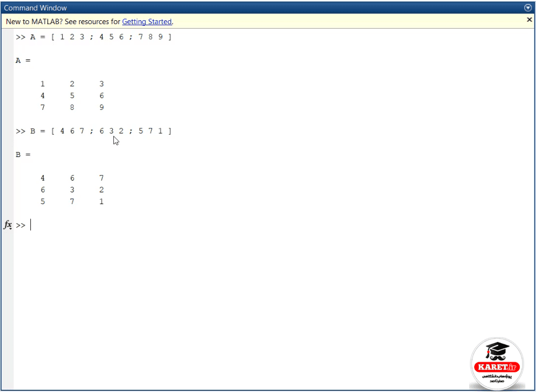
Task: Click the A = [ 1 2 3 ; ... ] command line
Action: [93, 37]
